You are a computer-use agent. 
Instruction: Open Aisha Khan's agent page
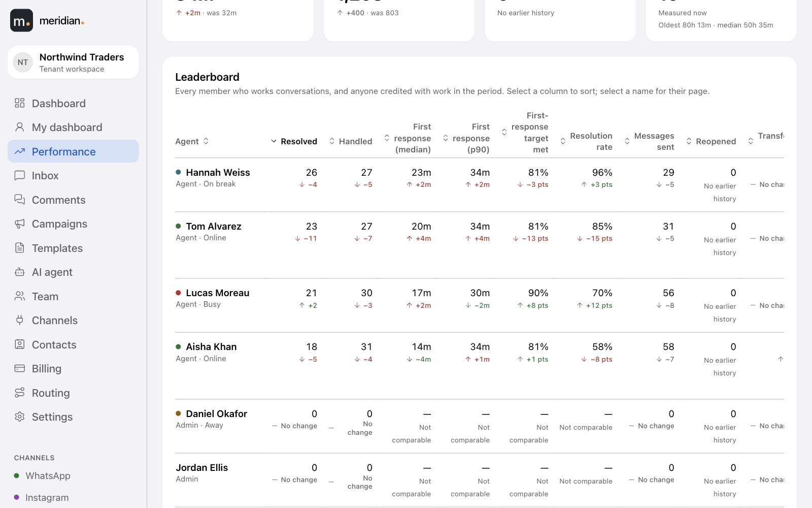tap(211, 346)
